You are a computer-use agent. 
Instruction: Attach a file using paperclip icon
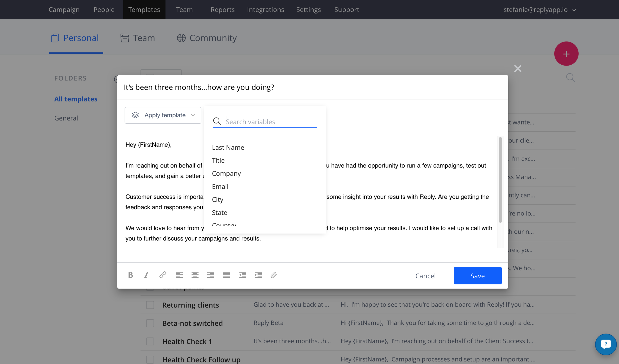[x=273, y=275]
